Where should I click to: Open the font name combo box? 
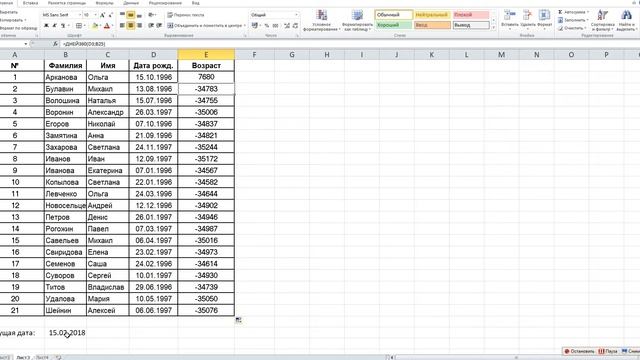click(x=61, y=15)
